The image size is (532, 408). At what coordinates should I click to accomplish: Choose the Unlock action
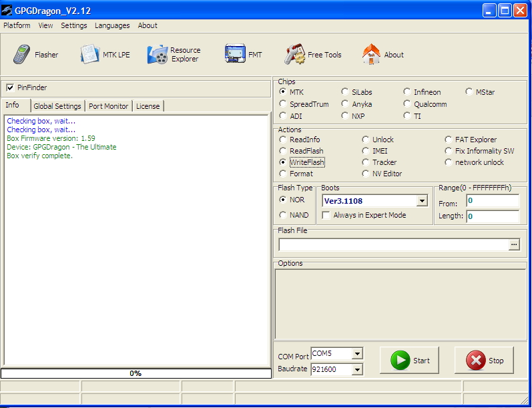(365, 140)
